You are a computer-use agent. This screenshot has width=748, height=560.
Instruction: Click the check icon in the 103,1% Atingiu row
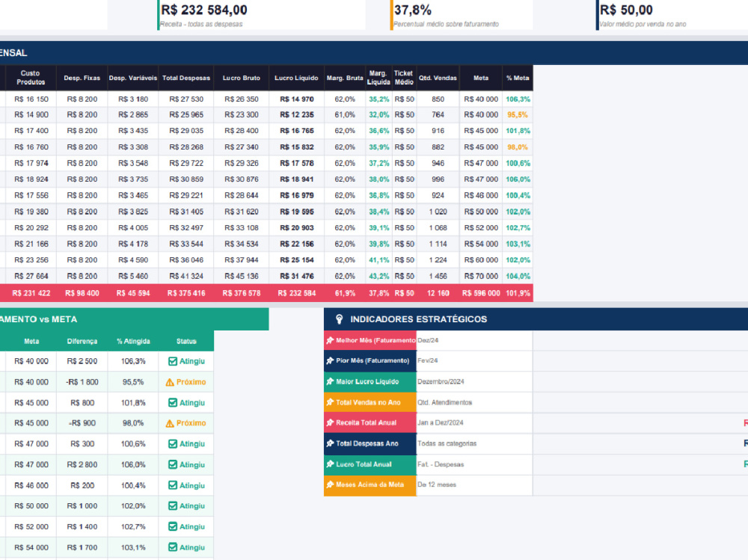click(x=173, y=547)
